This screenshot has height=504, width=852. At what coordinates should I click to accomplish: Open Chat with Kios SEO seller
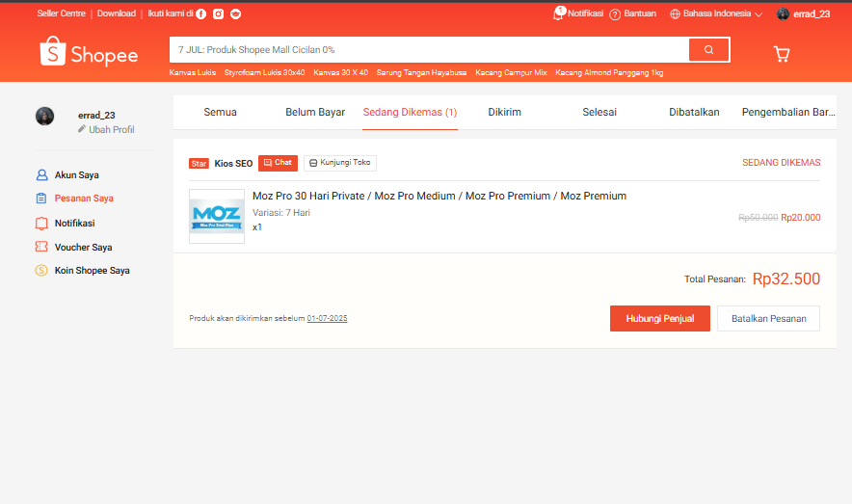pyautogui.click(x=278, y=163)
